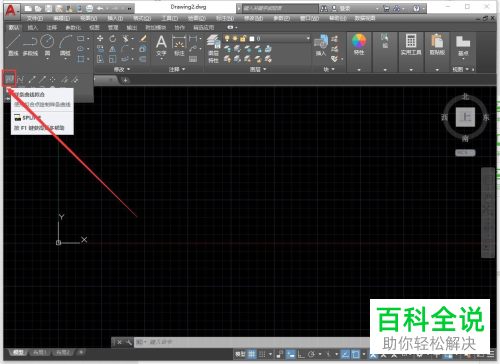Switch to the 管理 ribbon tab
The width and height of the screenshot is (500, 364).
click(x=113, y=27)
